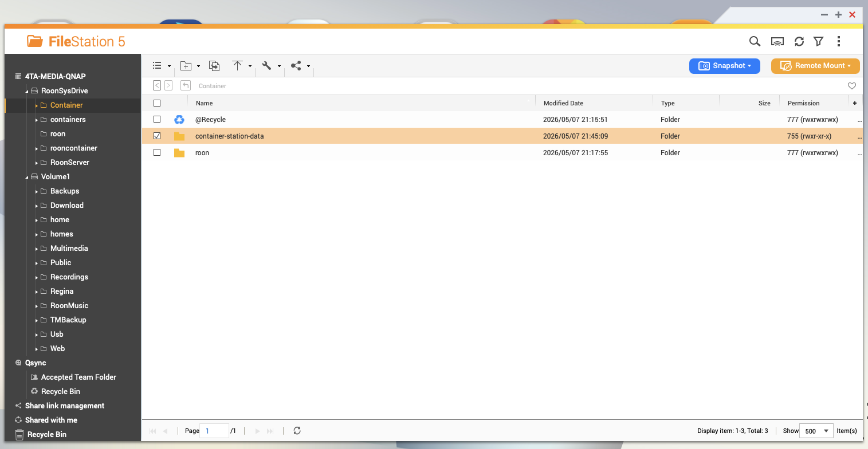Click the share toolbar icon
This screenshot has height=449, width=868.
[296, 66]
